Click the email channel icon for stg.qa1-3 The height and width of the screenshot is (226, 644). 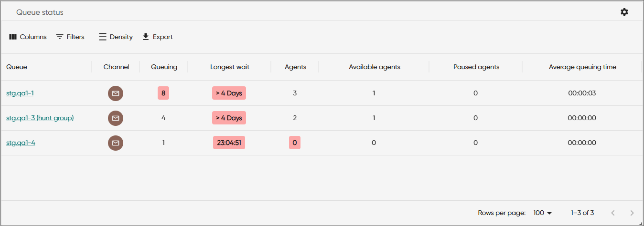tap(116, 118)
